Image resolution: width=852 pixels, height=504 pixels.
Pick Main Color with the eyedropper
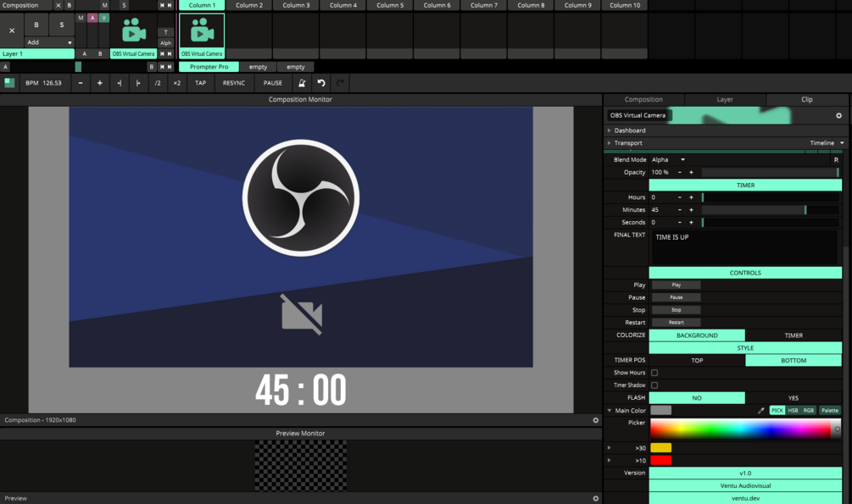(760, 411)
